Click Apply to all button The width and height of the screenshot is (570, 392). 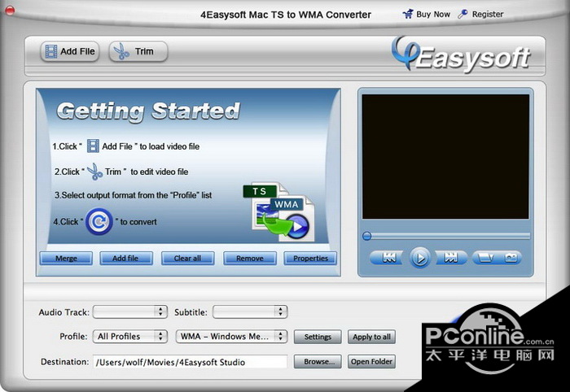tap(371, 337)
